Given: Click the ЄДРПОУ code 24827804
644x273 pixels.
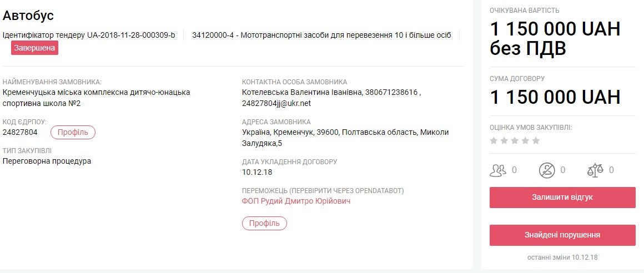Looking at the screenshot, I should [x=20, y=132].
